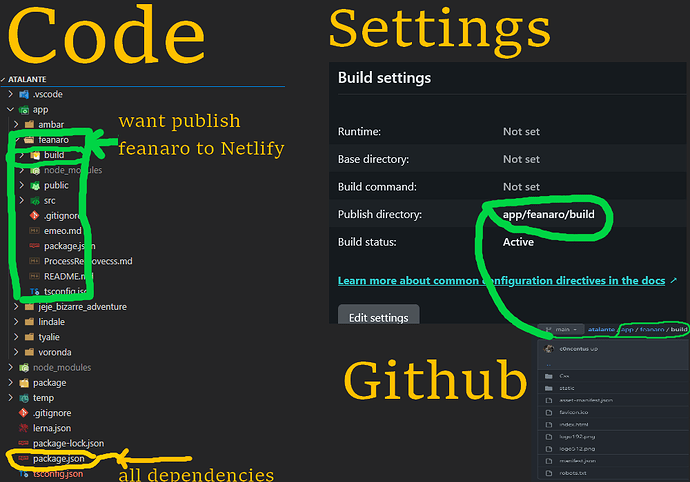Image resolution: width=690 pixels, height=482 pixels.
Task: Click the public folder icon
Action: pos(35,185)
